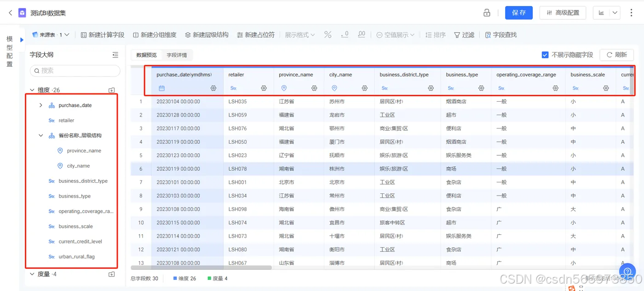Select city_name in the outline
This screenshot has height=291, width=644.
(78, 166)
